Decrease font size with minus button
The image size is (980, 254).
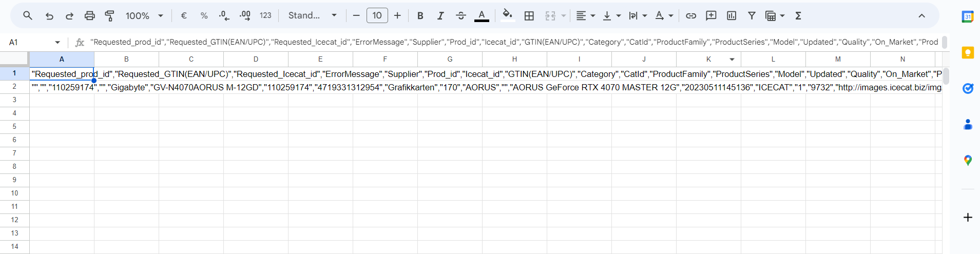click(356, 16)
